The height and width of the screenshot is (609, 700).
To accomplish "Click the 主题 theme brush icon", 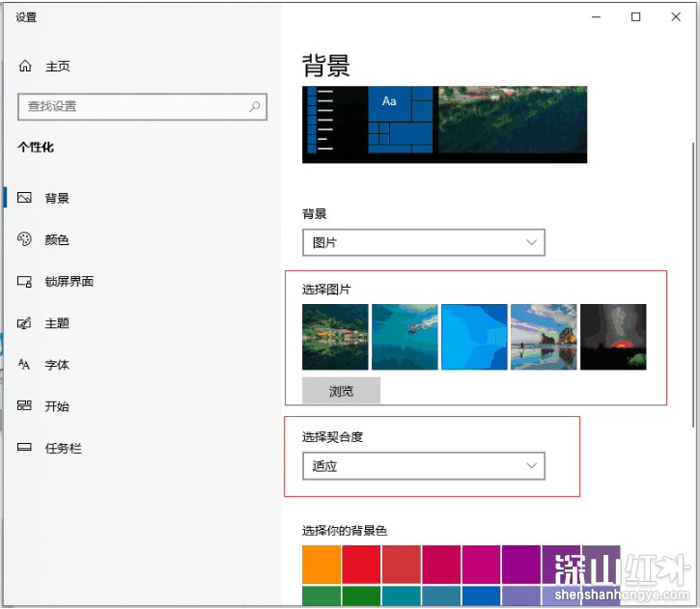I will click(x=24, y=323).
